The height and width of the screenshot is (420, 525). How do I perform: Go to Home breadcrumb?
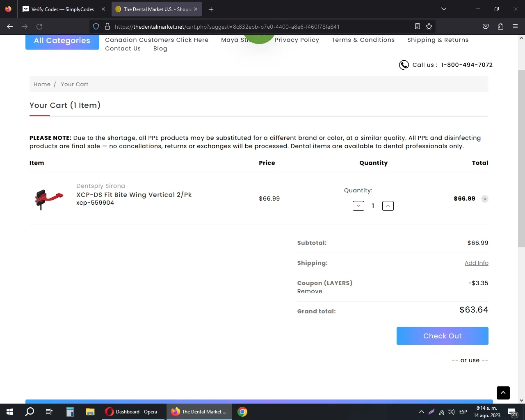click(42, 84)
